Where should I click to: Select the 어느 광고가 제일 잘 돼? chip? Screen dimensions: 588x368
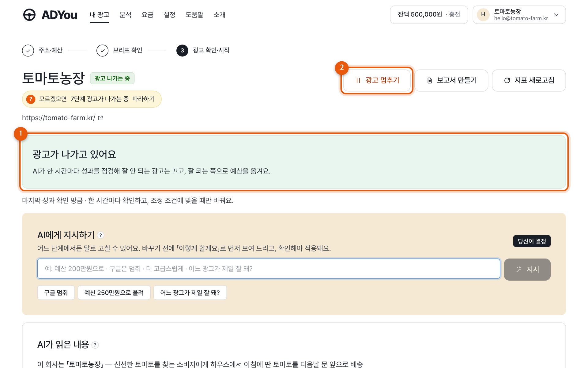coord(190,293)
